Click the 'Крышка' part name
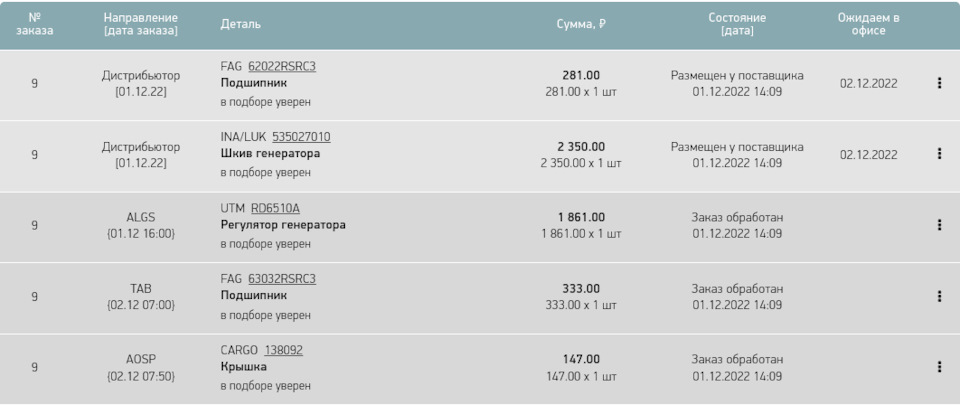Screen dimensions: 960x405 243,367
